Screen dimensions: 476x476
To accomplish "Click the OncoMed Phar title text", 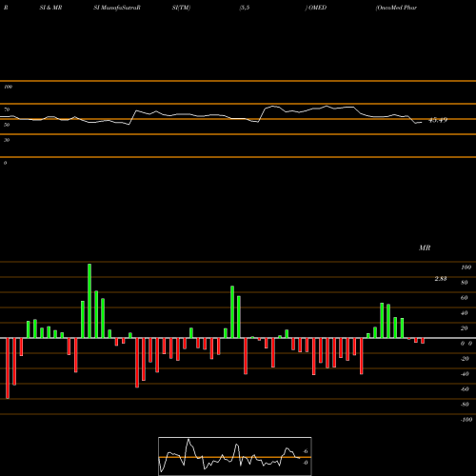I will [x=396, y=8].
